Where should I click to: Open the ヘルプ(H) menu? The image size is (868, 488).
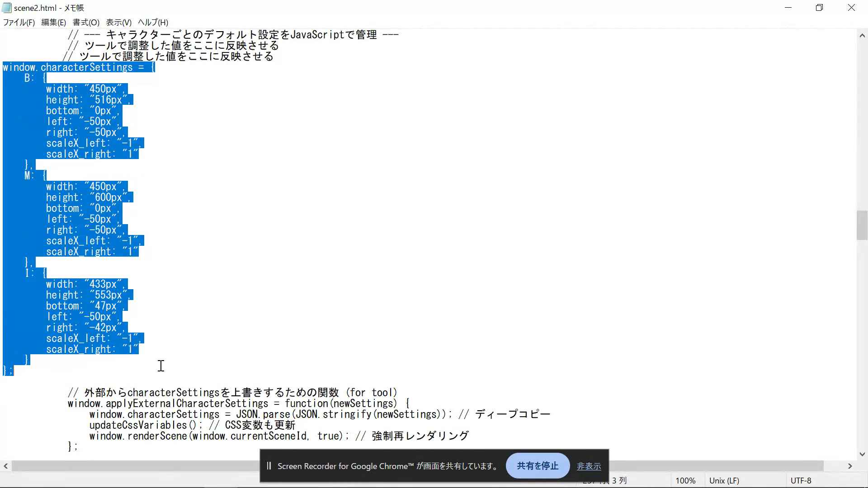[x=153, y=22]
